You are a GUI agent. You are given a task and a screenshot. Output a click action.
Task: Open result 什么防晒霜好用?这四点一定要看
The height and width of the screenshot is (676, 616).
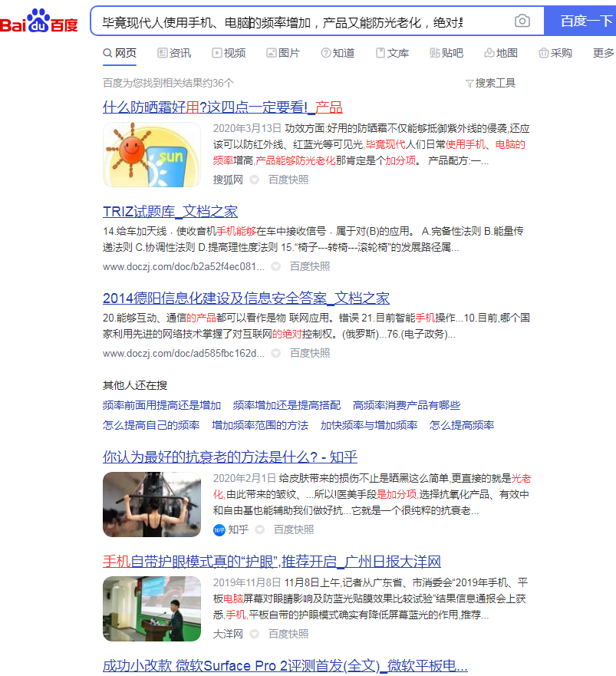[222, 107]
